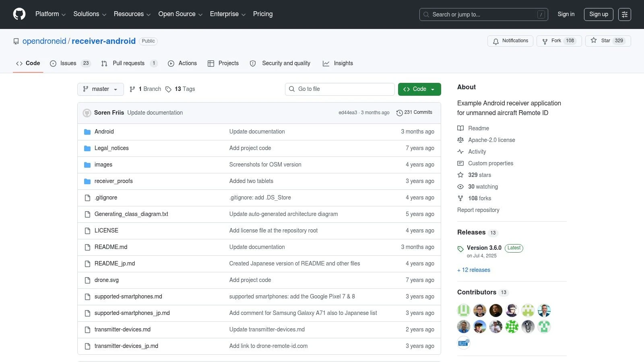Click the repository icon beside opendroneid
644x362 pixels.
16,41
